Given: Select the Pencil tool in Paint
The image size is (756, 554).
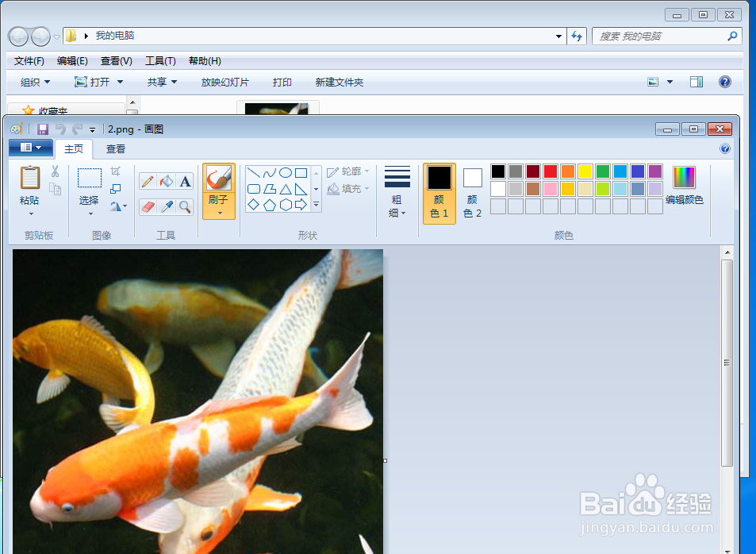Looking at the screenshot, I should coord(146,181).
